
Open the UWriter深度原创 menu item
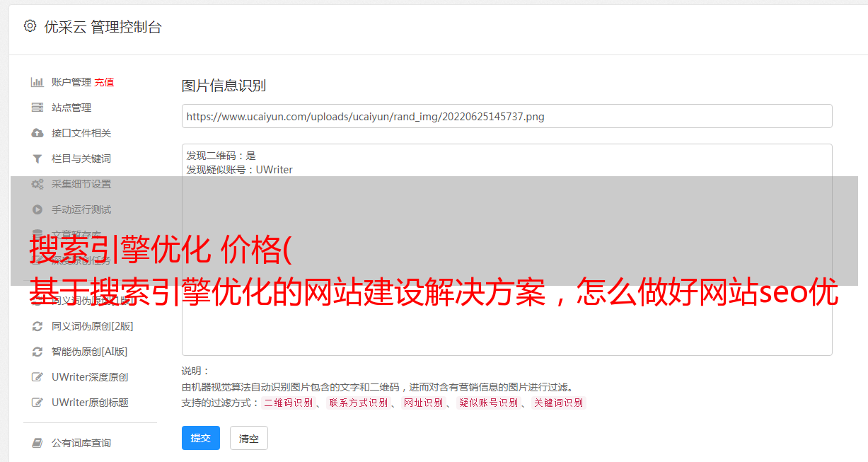pos(90,377)
